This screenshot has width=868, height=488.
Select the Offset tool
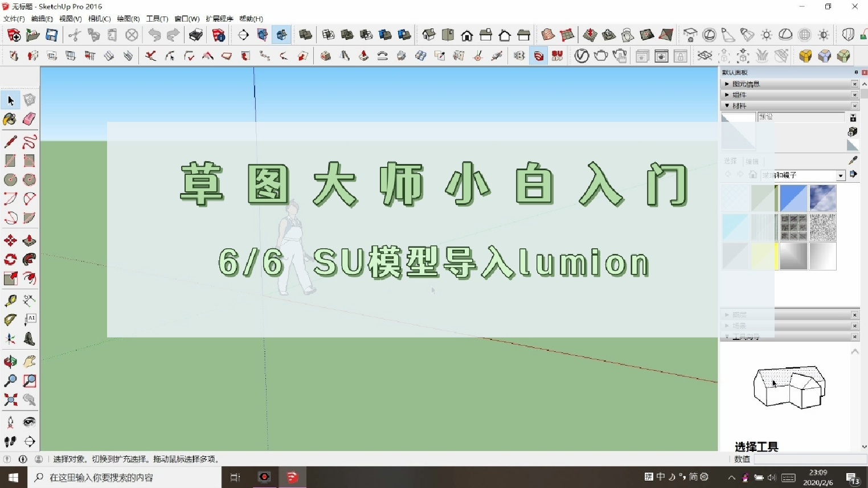point(29,278)
